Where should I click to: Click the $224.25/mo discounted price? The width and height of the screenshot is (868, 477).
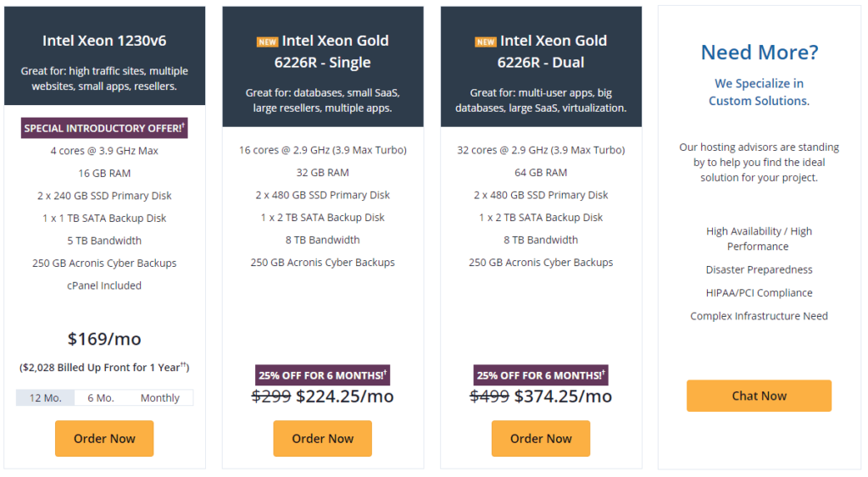345,397
